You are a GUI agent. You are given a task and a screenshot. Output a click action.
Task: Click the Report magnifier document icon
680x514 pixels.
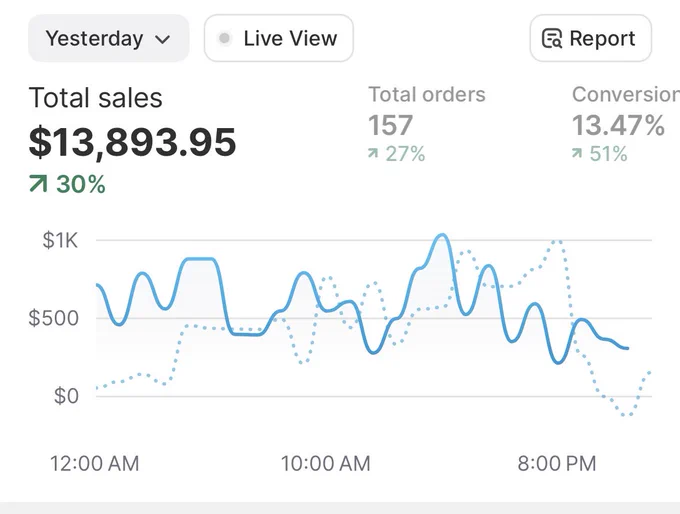pyautogui.click(x=552, y=39)
